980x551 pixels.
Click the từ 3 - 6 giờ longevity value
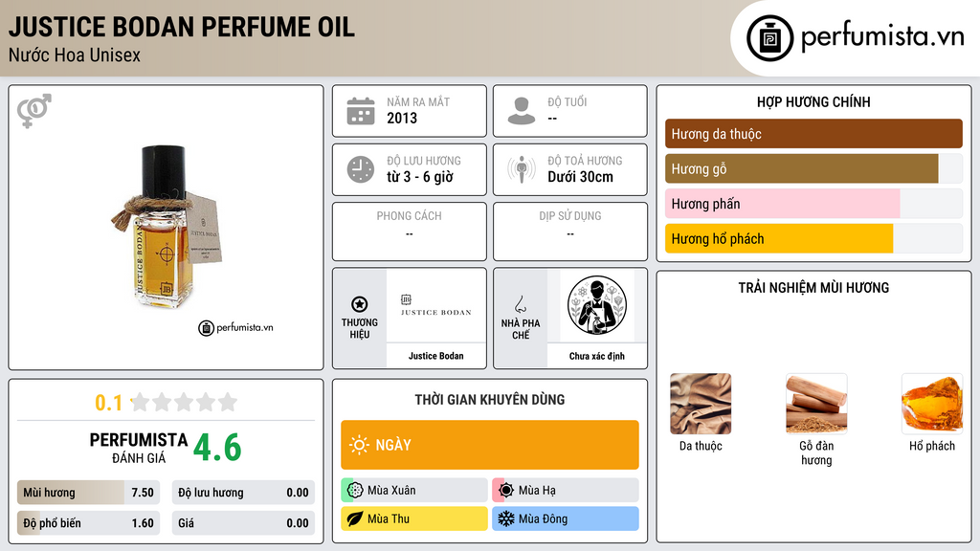[x=420, y=177]
